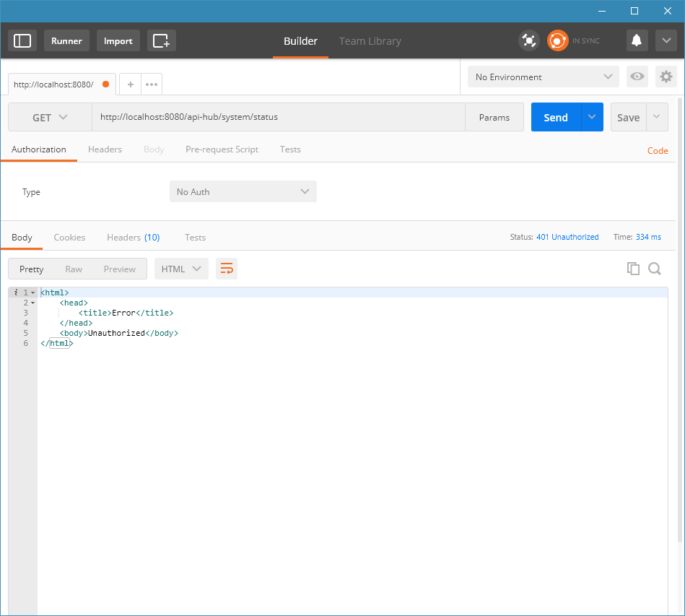The height and width of the screenshot is (616, 685).
Task: Send the request
Action: pos(556,117)
